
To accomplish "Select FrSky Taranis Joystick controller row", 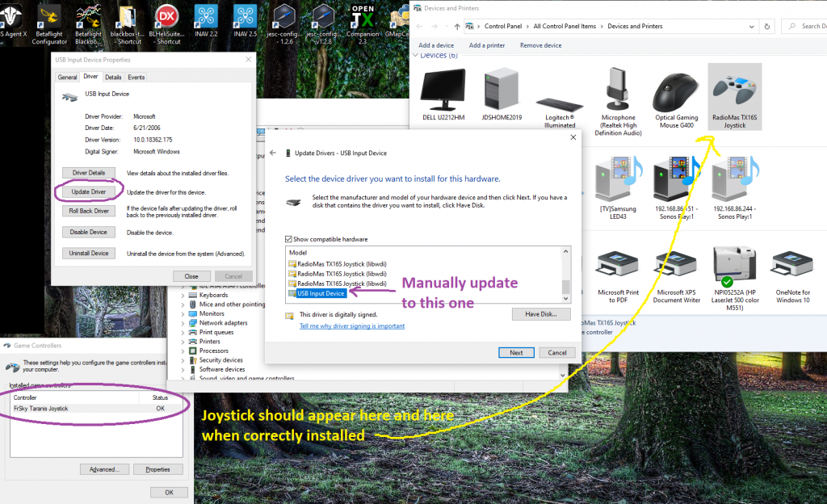I will click(97, 409).
